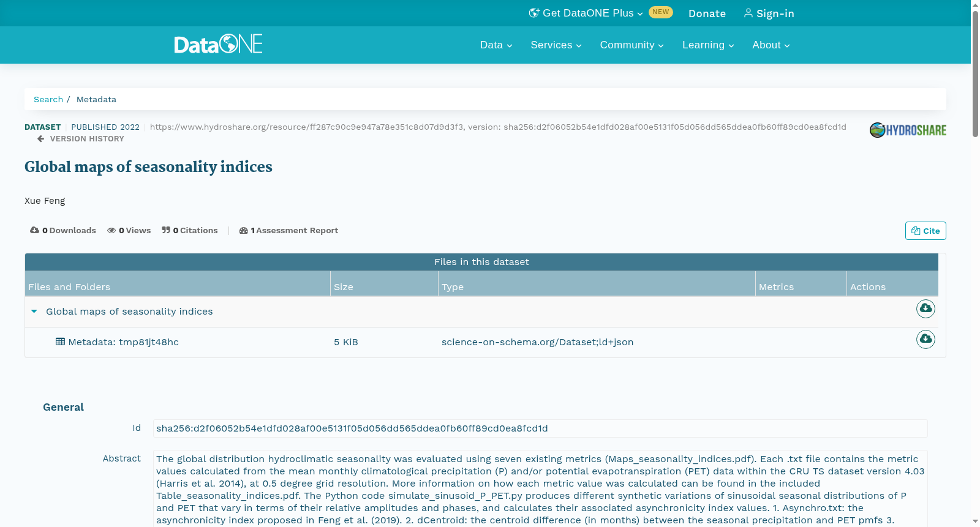The image size is (980, 527).
Task: Click the NEW badge
Action: tap(660, 12)
